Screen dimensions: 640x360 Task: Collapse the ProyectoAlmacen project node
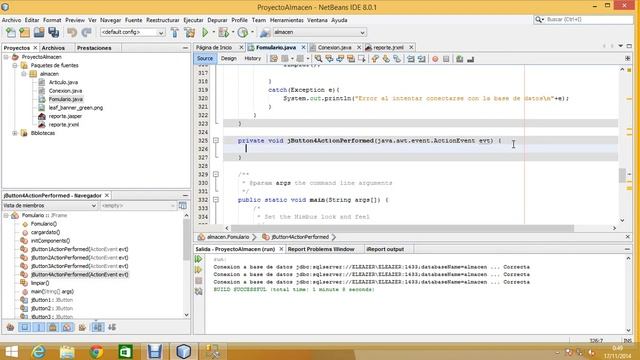click(6, 57)
